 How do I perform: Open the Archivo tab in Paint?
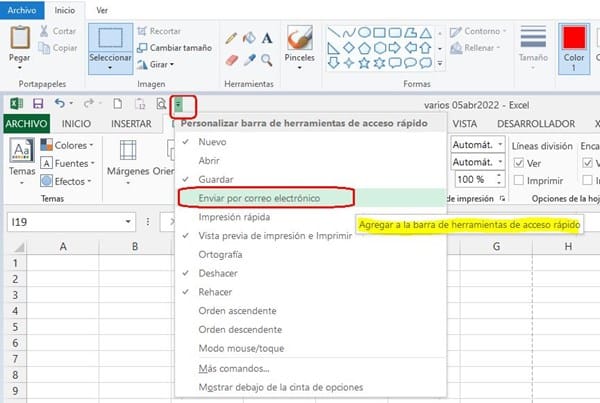coord(22,10)
